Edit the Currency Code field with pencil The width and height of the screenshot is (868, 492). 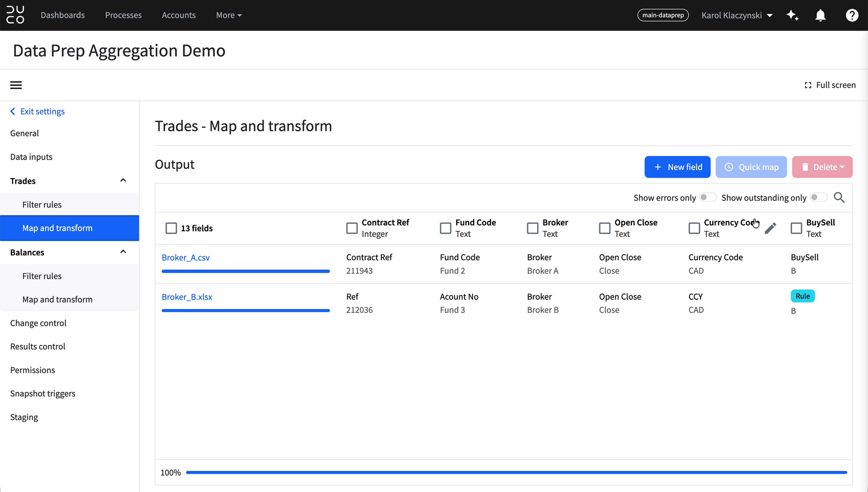pyautogui.click(x=770, y=229)
